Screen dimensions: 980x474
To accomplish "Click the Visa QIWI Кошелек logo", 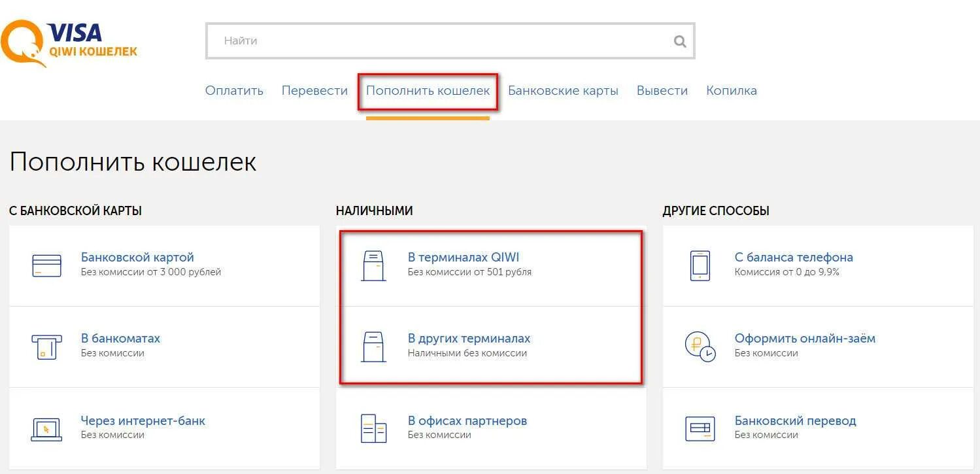I will [x=69, y=43].
